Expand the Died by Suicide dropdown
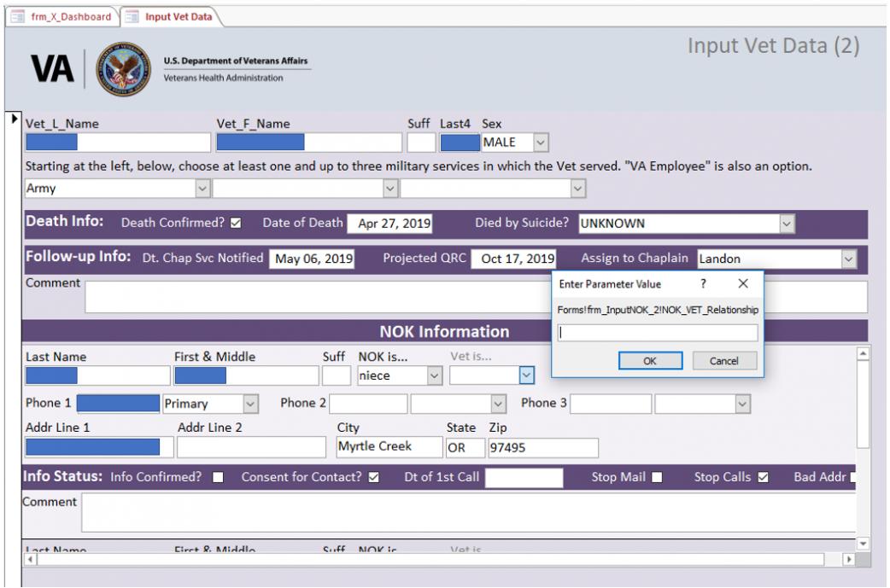Screen dimensions: 890x588 [787, 224]
